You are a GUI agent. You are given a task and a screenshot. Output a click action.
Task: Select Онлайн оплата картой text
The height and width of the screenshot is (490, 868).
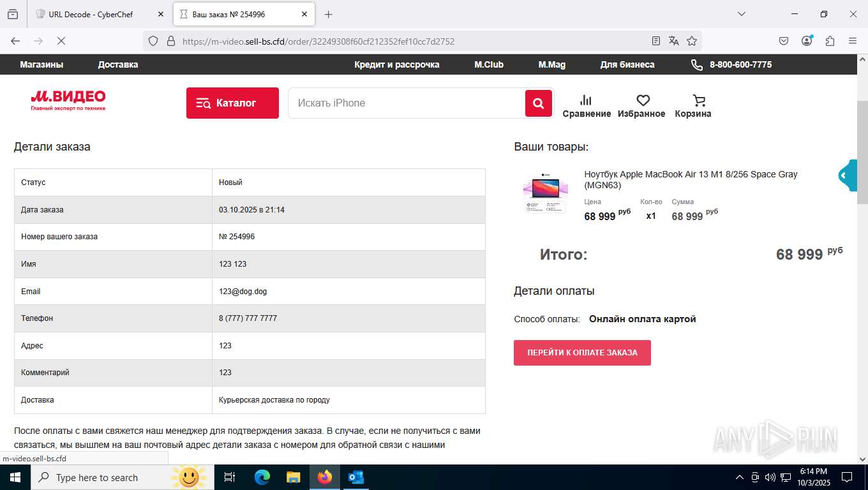(642, 319)
